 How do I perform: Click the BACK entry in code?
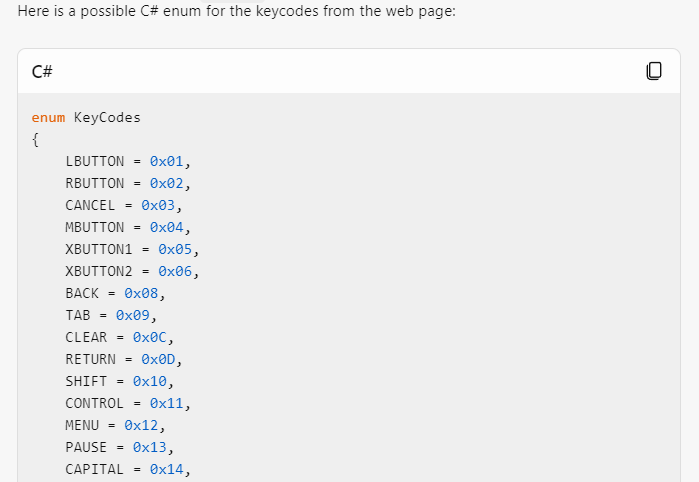point(82,293)
